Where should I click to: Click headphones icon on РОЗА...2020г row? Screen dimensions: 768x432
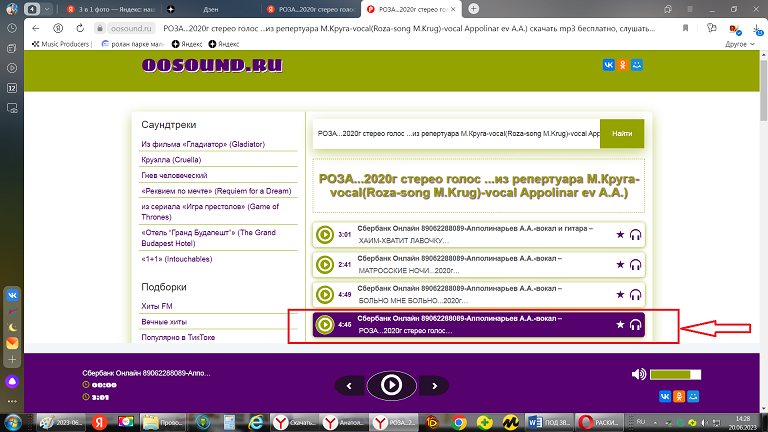pyautogui.click(x=635, y=324)
